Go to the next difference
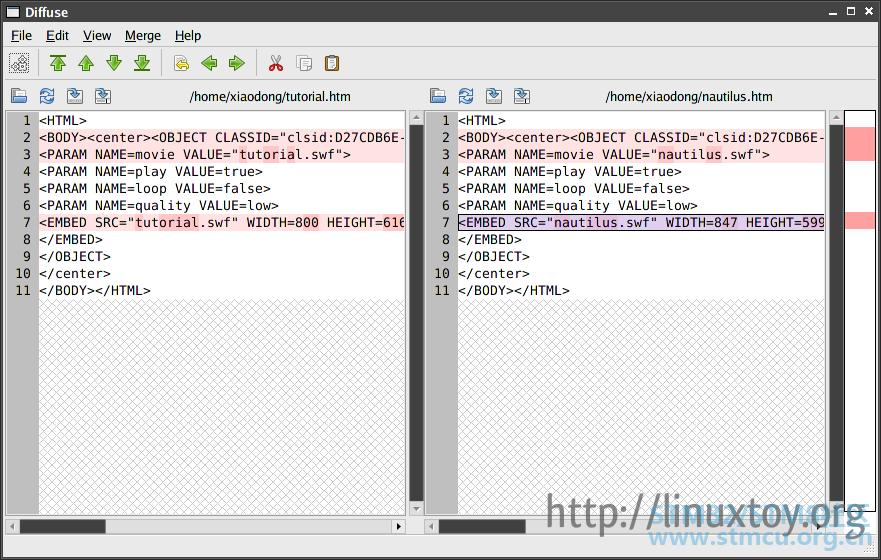The height and width of the screenshot is (560, 881). 114,63
